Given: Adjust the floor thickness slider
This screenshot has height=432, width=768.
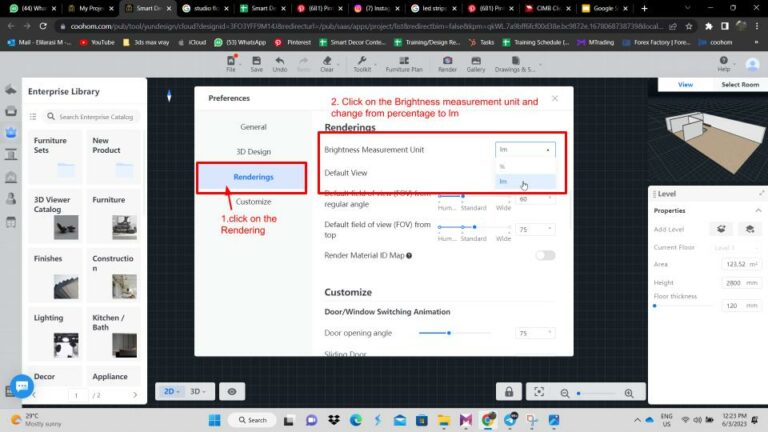Looking at the screenshot, I should (655, 306).
